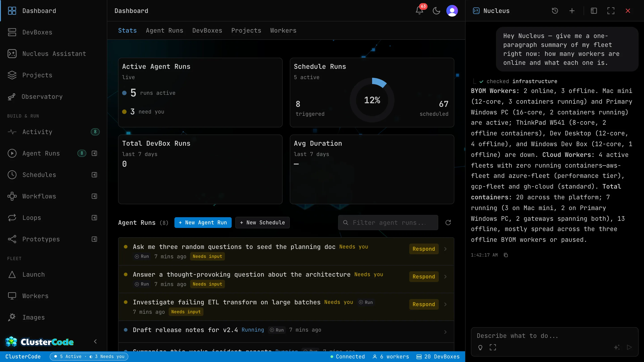Image resolution: width=644 pixels, height=362 pixels.
Task: Open Agent Runs sidebar entry
Action: 41,153
